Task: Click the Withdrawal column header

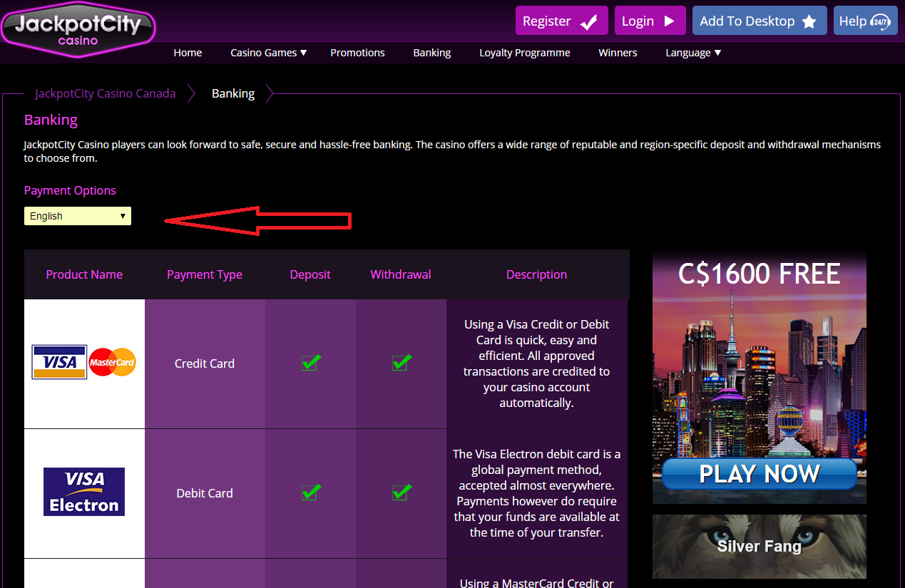Action: (401, 274)
